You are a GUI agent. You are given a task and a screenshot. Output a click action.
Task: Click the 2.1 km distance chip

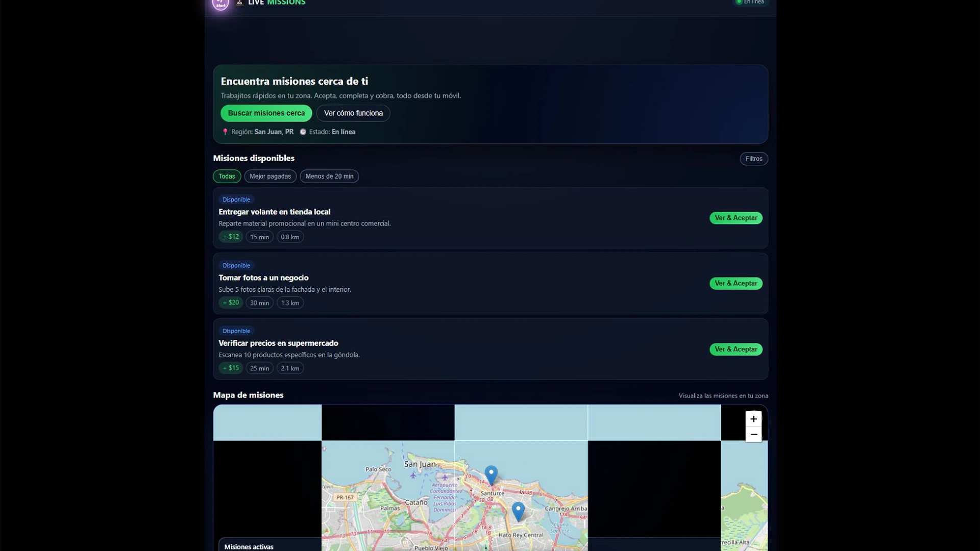(x=290, y=368)
